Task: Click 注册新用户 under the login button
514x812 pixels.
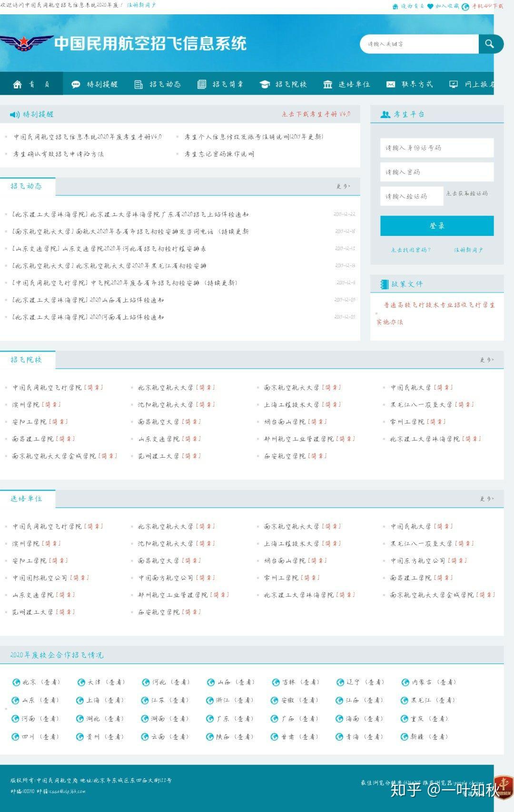Action: 468,250
